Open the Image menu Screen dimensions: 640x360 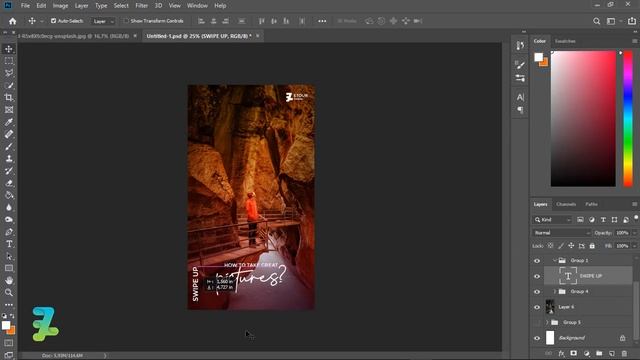coord(60,6)
